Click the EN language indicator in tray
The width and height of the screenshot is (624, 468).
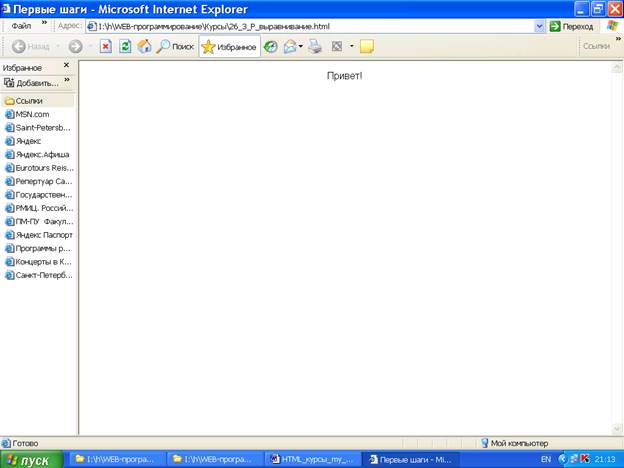click(546, 460)
